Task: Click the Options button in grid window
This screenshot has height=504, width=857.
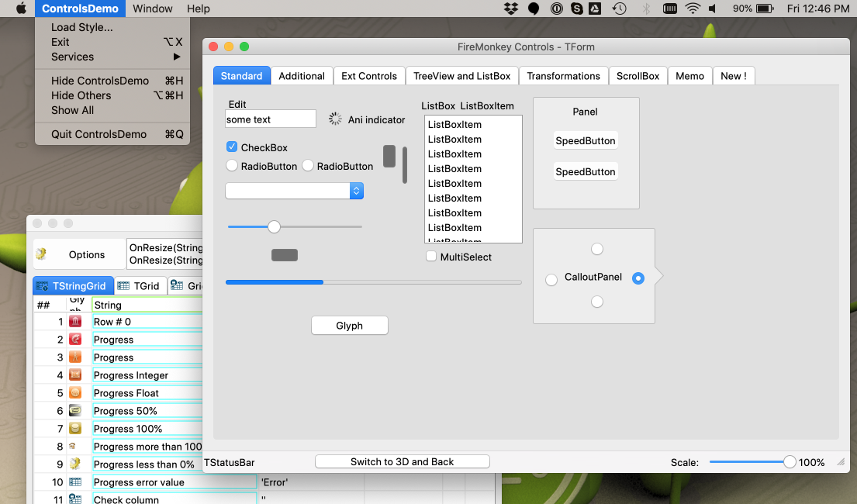Action: click(x=78, y=254)
